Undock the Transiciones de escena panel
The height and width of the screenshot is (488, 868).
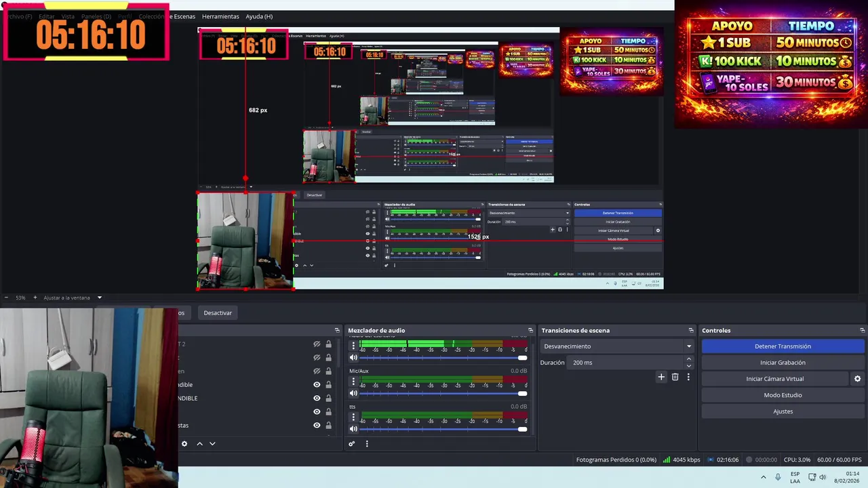point(691,331)
